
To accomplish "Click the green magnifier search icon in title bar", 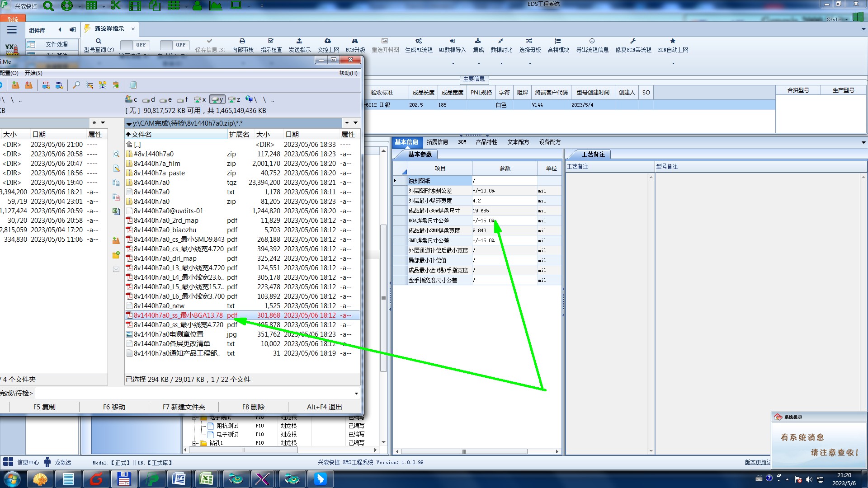I will click(48, 6).
